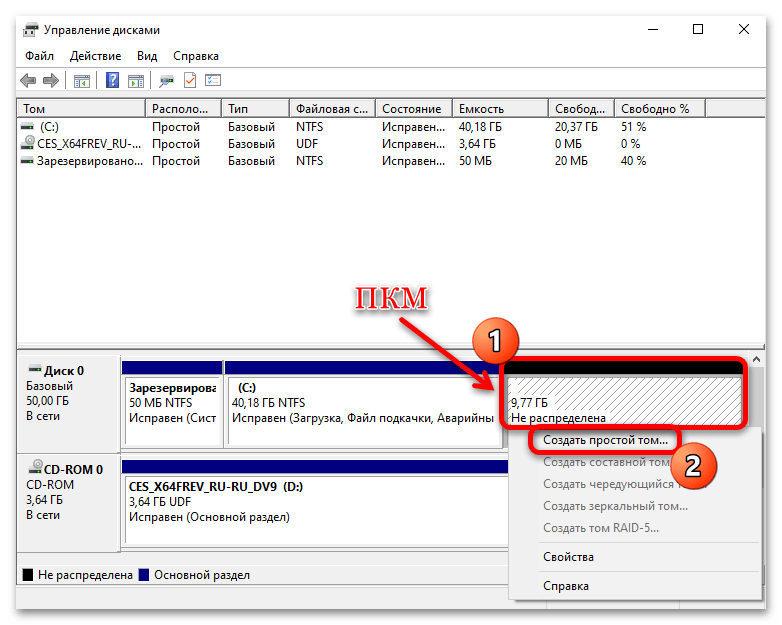Image resolution: width=782 pixels, height=625 pixels.
Task: Click the disc icon beside CES_X64FREV_RU row
Action: (x=27, y=143)
